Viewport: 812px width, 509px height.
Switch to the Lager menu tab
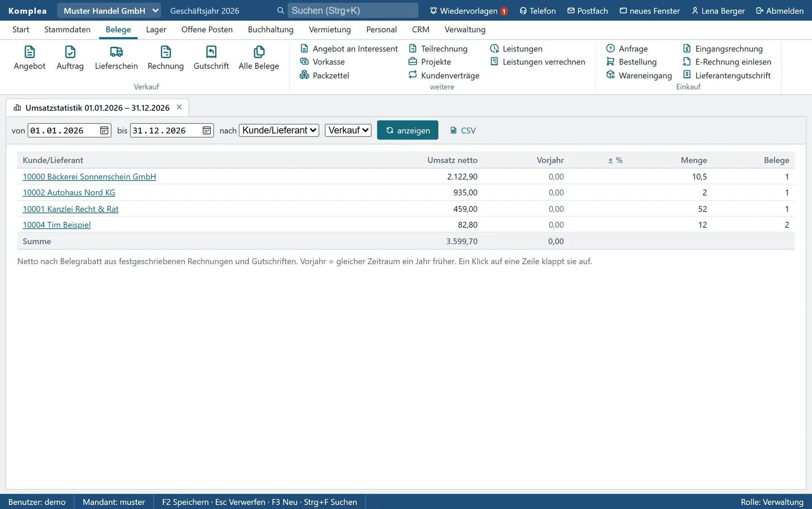pyautogui.click(x=156, y=30)
